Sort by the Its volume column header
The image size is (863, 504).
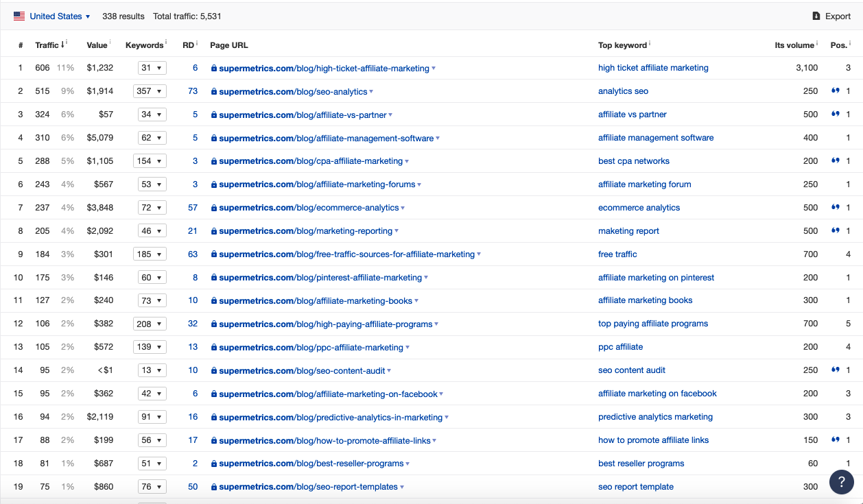pos(794,45)
